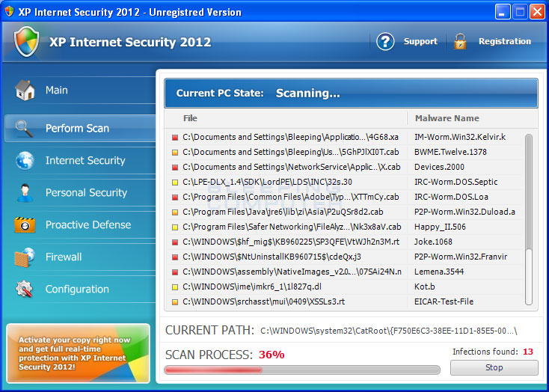The image size is (549, 392).
Task: Open Internet Security section
Action: [x=80, y=160]
